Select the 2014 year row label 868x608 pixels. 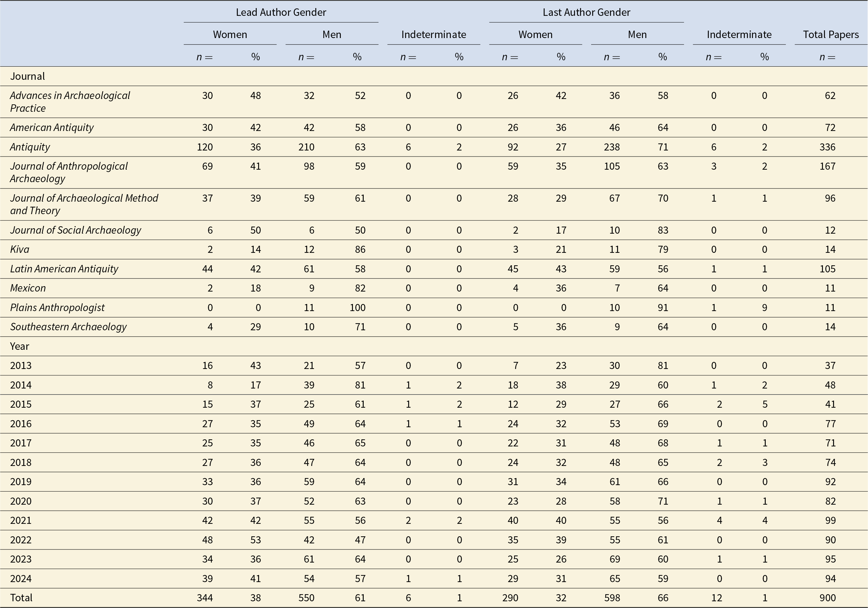coord(21,385)
